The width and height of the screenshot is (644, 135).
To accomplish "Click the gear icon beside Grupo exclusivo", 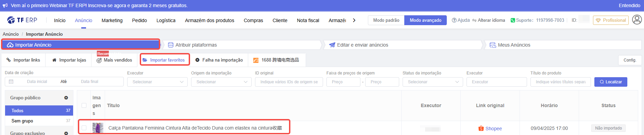I will pyautogui.click(x=66, y=133).
